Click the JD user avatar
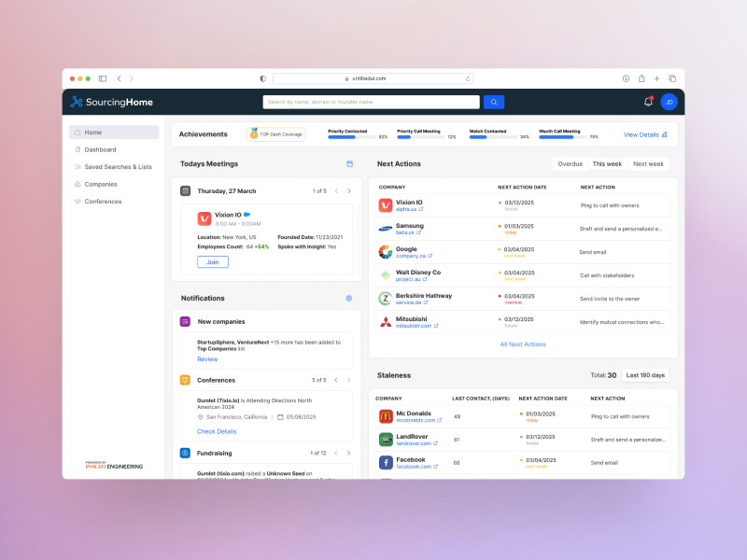This screenshot has height=560, width=747. coord(669,102)
